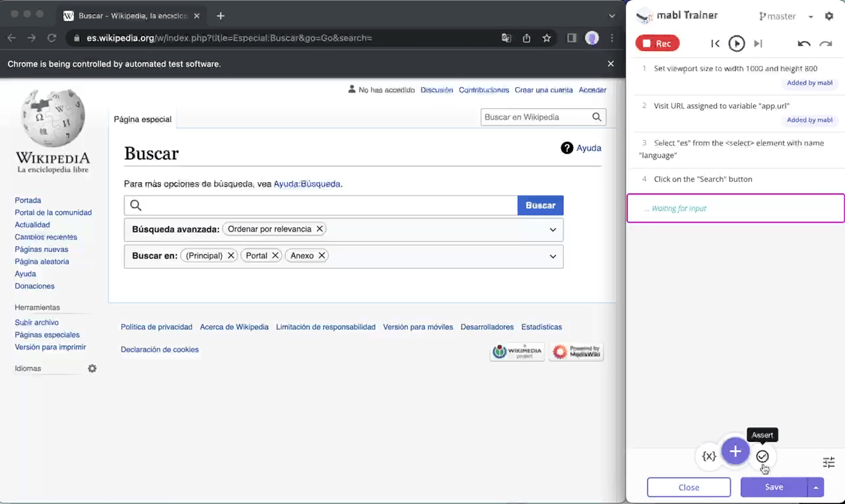Open Donaciones link
The width and height of the screenshot is (845, 504).
(x=34, y=286)
